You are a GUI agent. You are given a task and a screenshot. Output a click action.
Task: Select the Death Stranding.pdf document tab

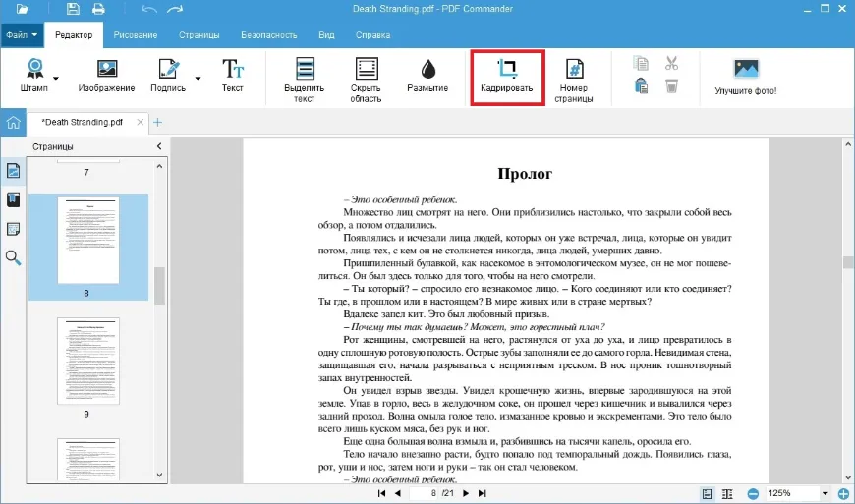[83, 122]
